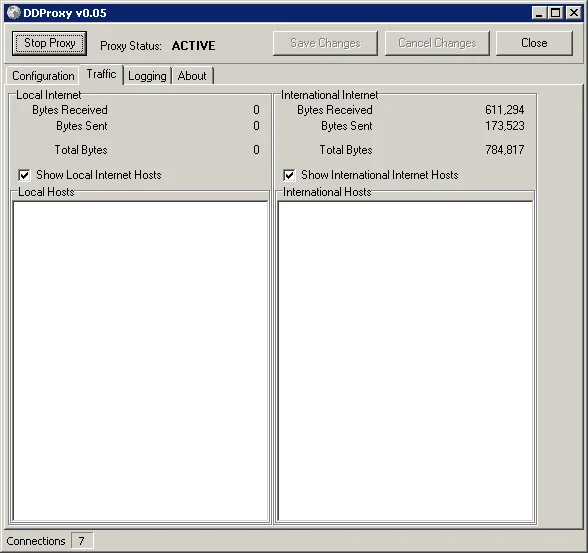Click the Local Internet Bytes Received label

coord(70,110)
